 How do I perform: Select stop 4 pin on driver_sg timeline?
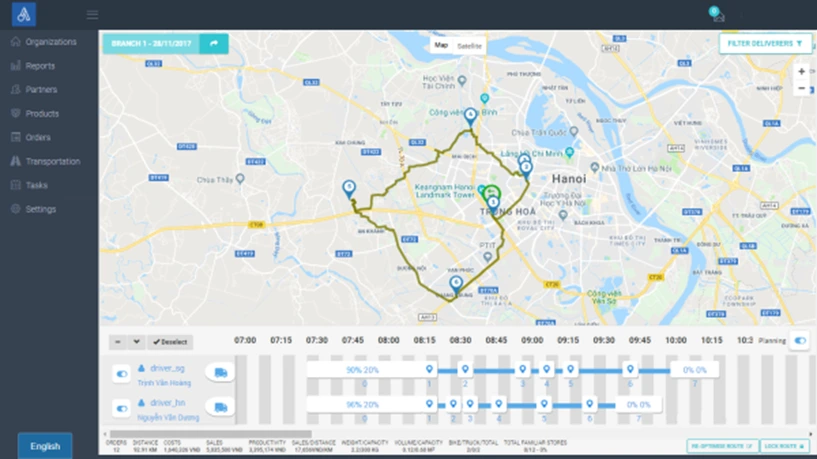[x=547, y=369]
